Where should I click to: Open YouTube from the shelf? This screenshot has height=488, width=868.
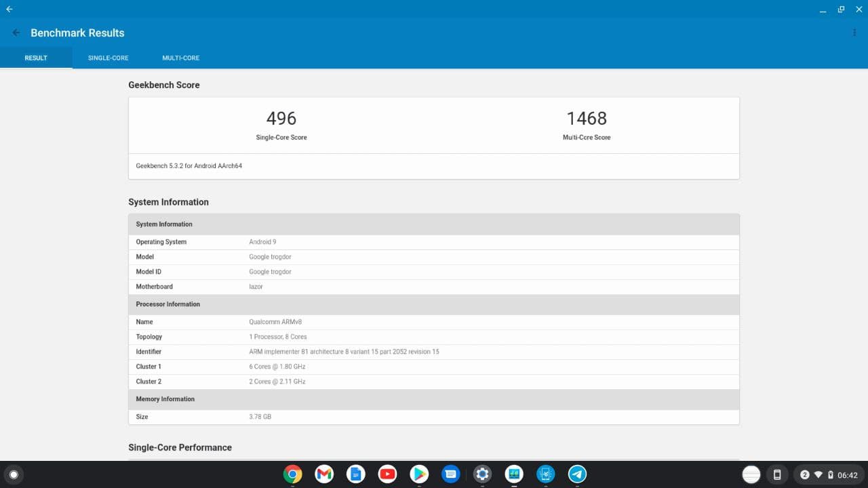click(387, 474)
